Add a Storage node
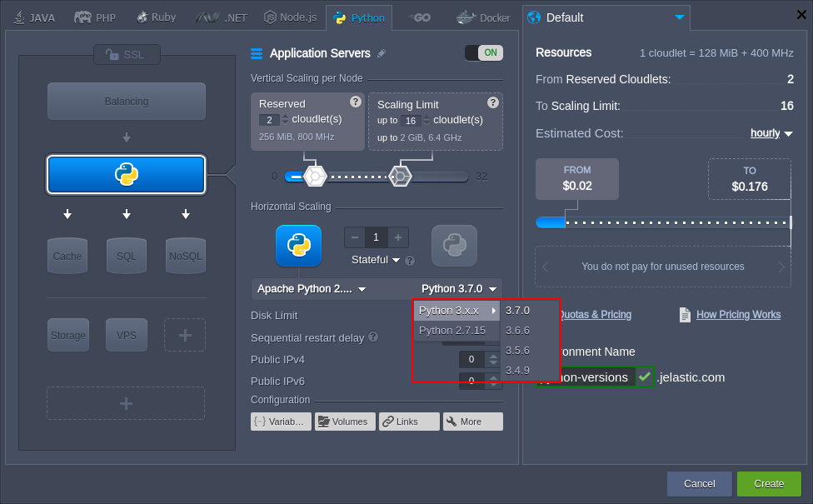The image size is (813, 504). 67,335
